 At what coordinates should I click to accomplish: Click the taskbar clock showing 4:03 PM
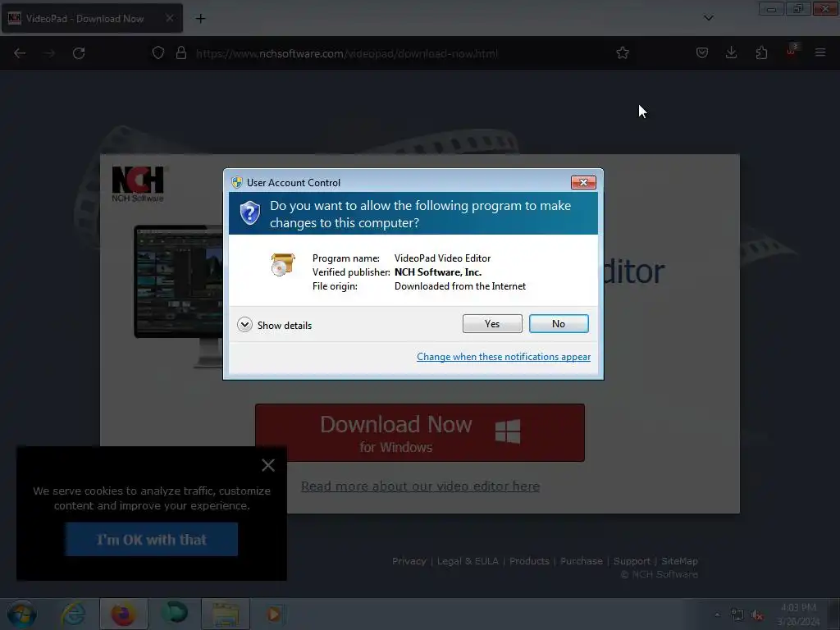(x=798, y=614)
